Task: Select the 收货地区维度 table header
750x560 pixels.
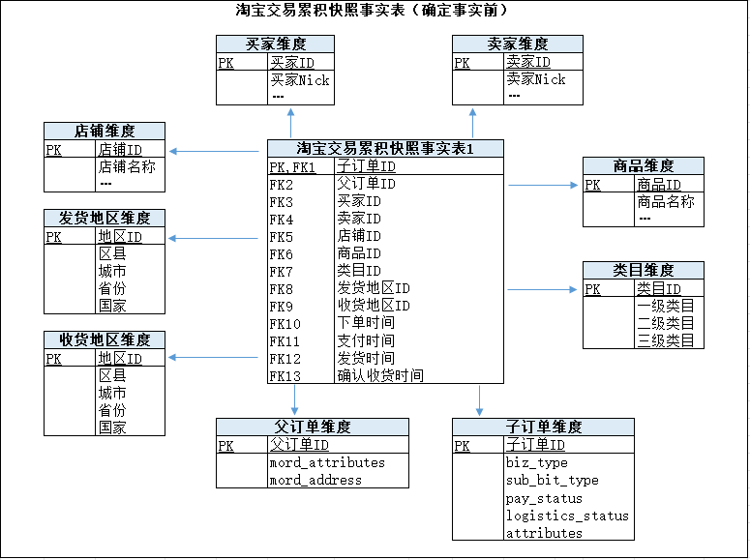Action: tap(105, 340)
